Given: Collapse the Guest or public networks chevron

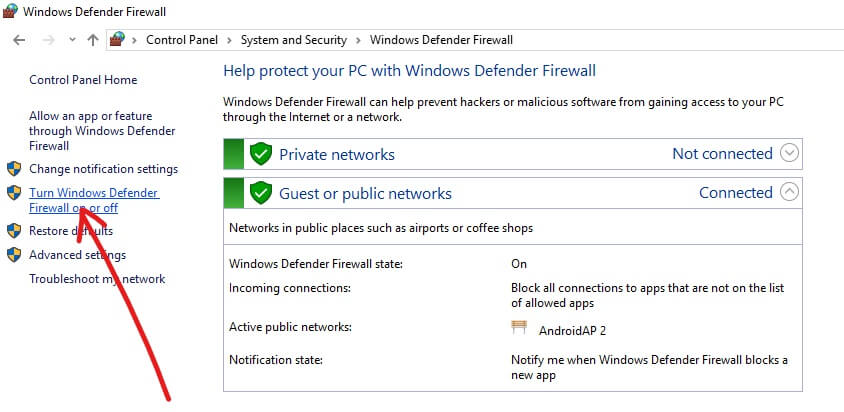Looking at the screenshot, I should (x=789, y=192).
